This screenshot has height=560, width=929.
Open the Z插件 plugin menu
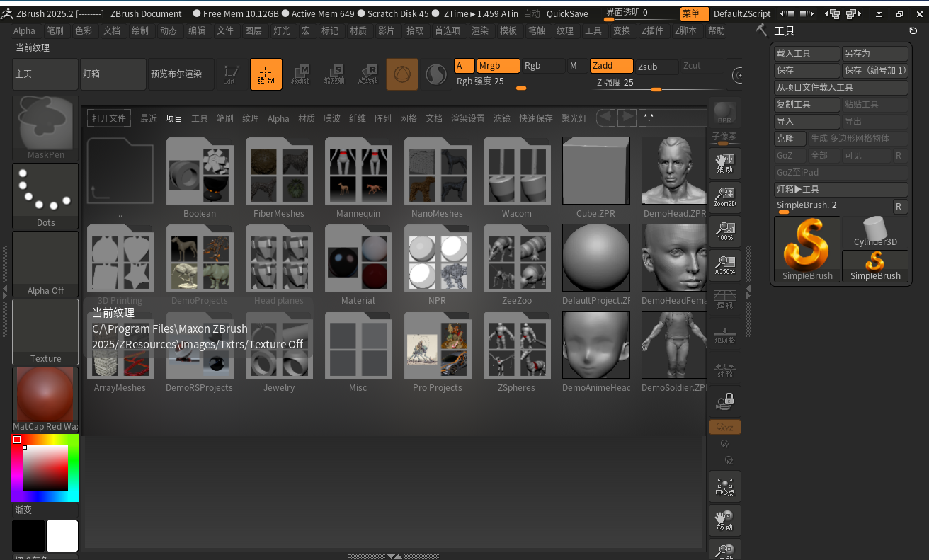click(652, 30)
